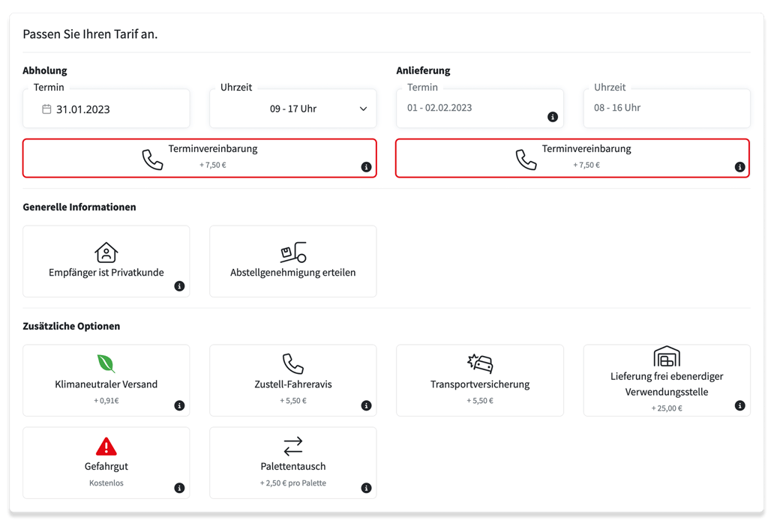
Task: Toggle Abholung Terminvereinbarung option
Action: tap(199, 158)
